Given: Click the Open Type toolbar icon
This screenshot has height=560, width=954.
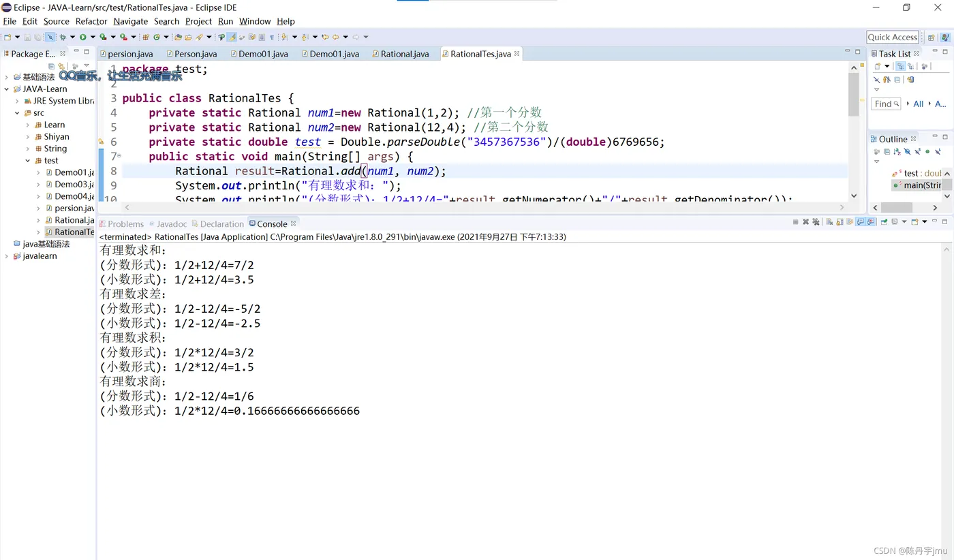Looking at the screenshot, I should point(178,37).
